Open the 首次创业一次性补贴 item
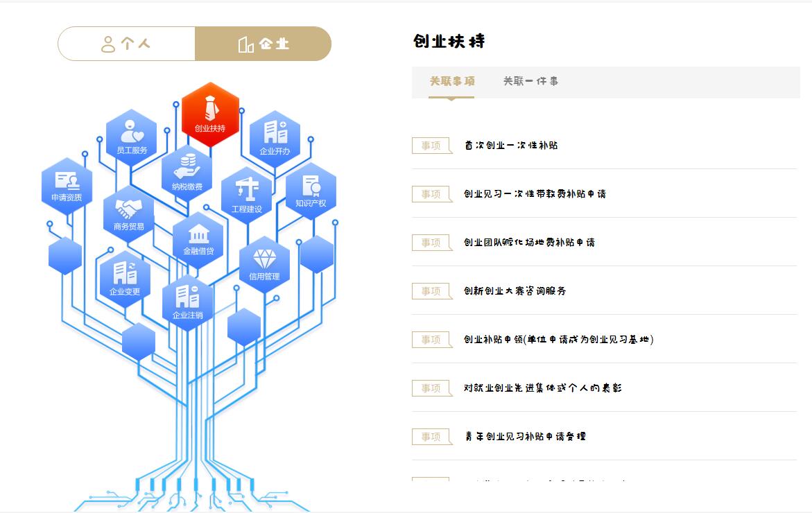Viewport: 812px width, 513px height. tap(511, 146)
